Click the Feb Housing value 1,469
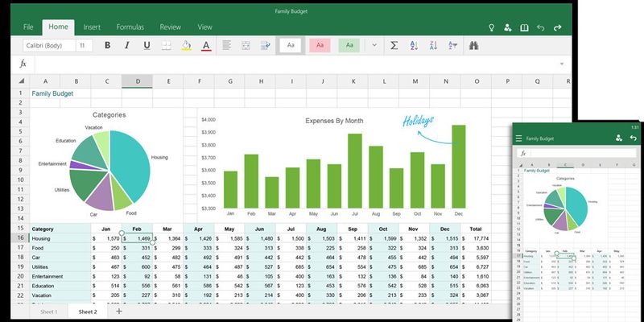644x322 pixels. coord(137,238)
